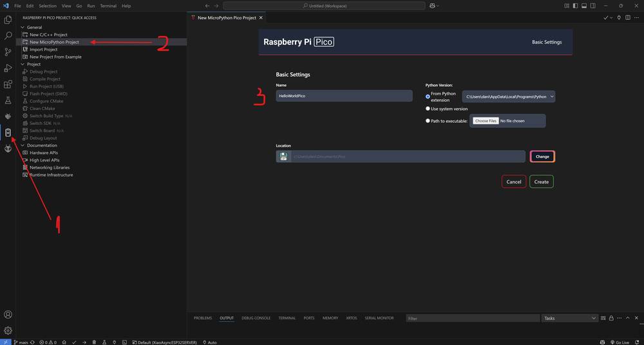Click the home icon in status bar

click(x=64, y=342)
